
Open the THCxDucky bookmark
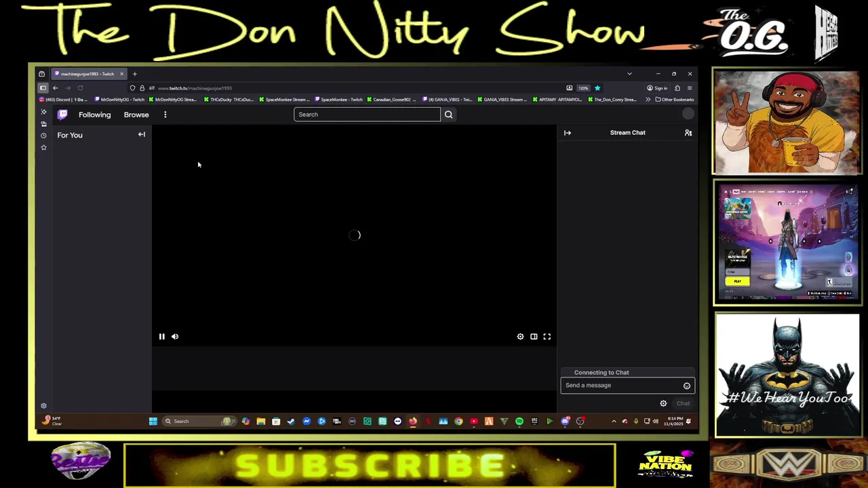pyautogui.click(x=229, y=100)
